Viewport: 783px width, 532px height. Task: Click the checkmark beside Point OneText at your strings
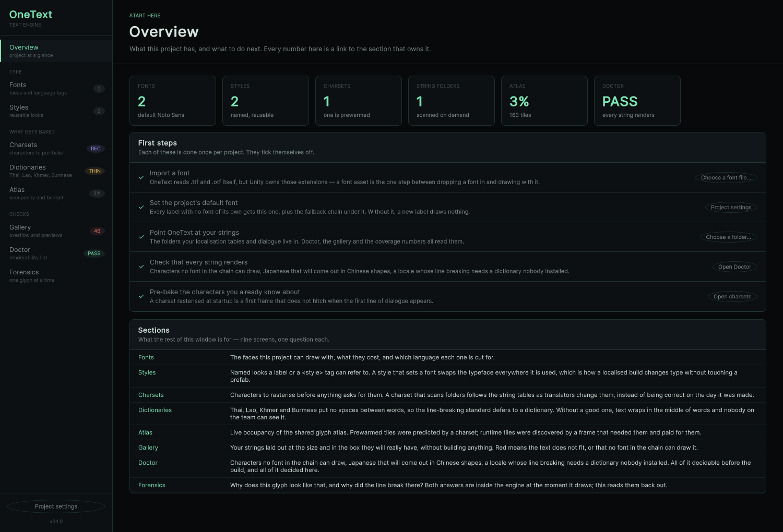click(141, 237)
